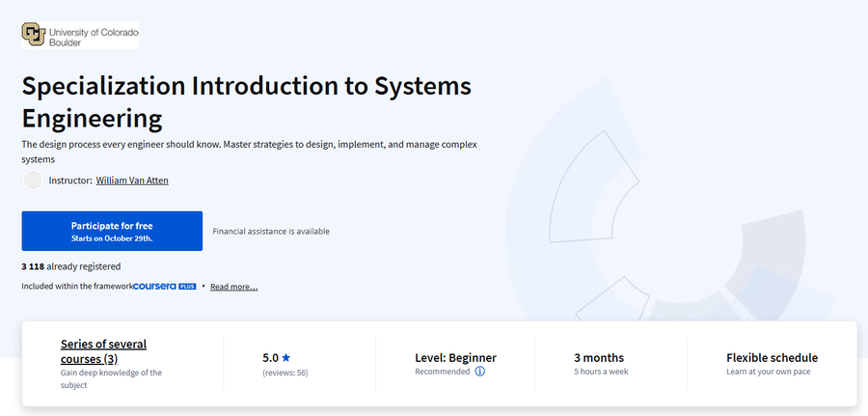Click the blue star rating icon
Screen dimensions: 868x416
[285, 358]
